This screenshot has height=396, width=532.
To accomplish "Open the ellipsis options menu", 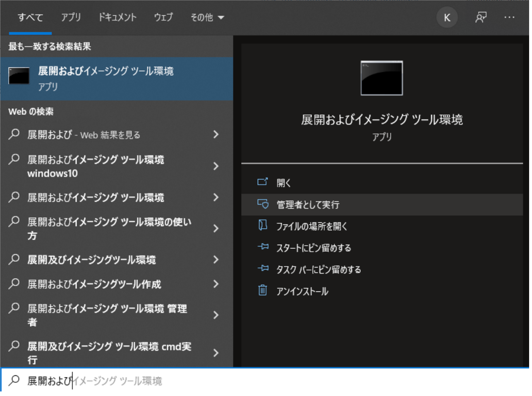I will (510, 17).
